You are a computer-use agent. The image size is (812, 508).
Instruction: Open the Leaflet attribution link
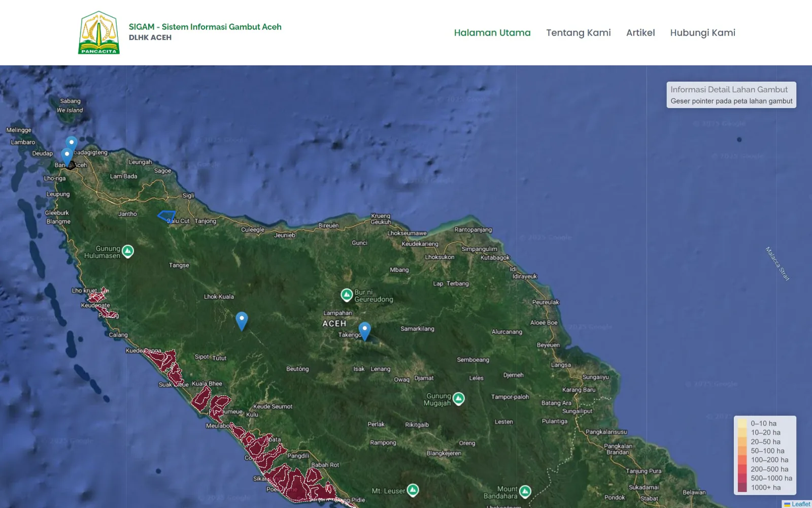pos(800,504)
